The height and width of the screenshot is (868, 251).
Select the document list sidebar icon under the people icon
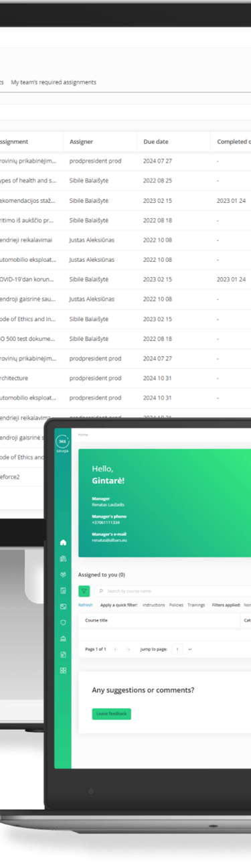click(63, 590)
